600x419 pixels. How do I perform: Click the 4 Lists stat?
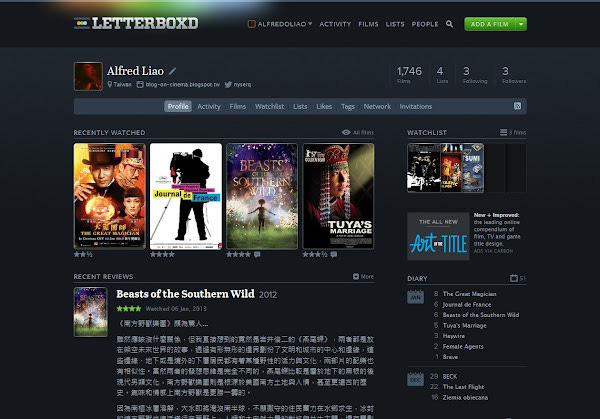point(442,75)
